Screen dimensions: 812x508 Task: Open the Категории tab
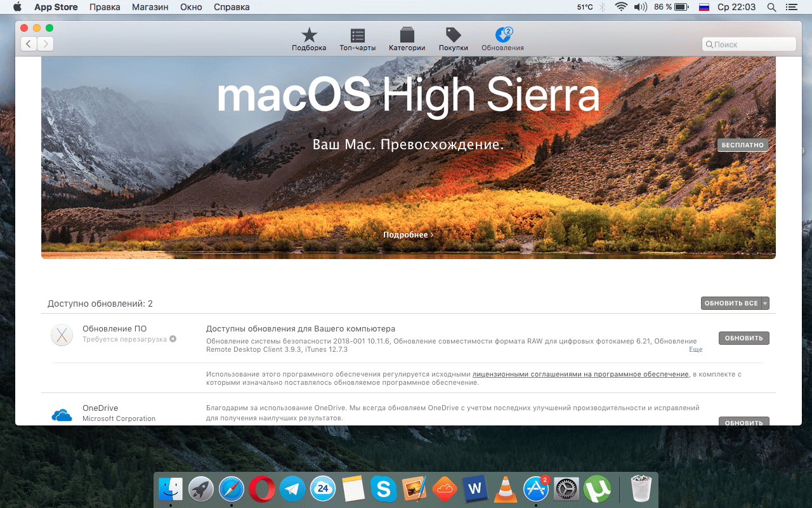pyautogui.click(x=407, y=39)
